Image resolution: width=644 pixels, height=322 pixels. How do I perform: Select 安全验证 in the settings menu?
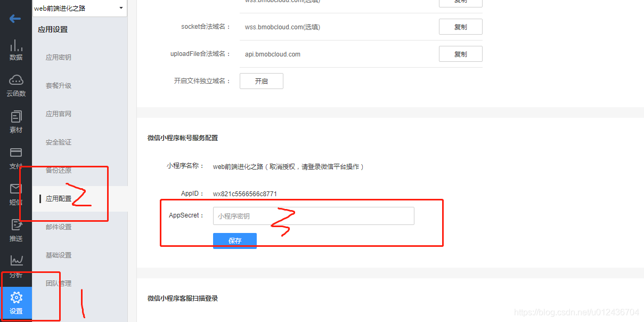[59, 142]
